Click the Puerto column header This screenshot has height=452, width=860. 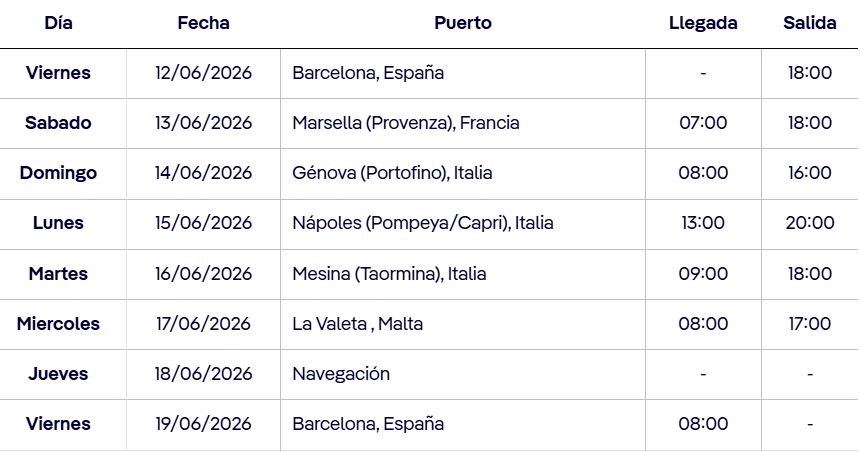(x=463, y=23)
